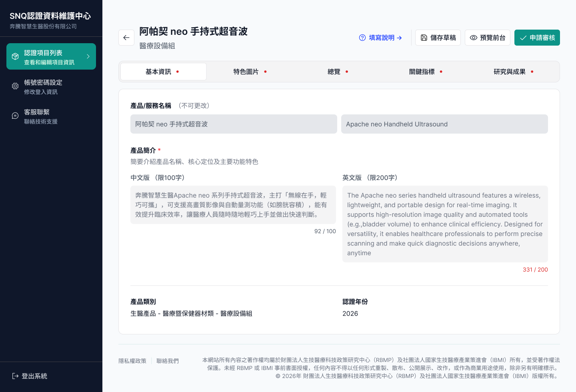Click the 儲存草稿 draft button
The width and height of the screenshot is (576, 392).
(438, 37)
